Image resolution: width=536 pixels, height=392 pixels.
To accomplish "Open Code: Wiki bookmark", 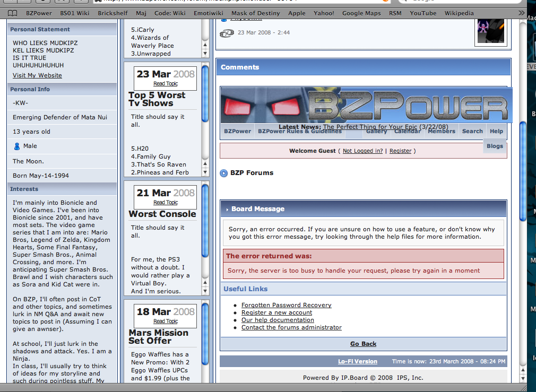I will click(170, 13).
